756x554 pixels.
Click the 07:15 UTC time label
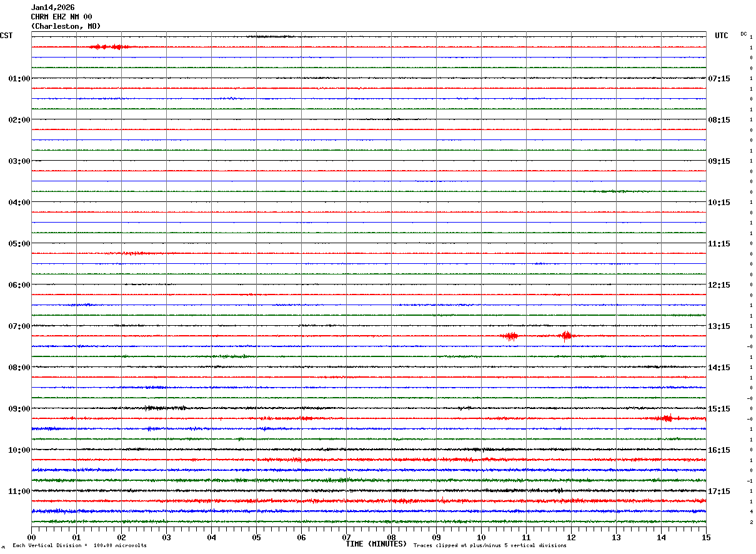tap(719, 78)
